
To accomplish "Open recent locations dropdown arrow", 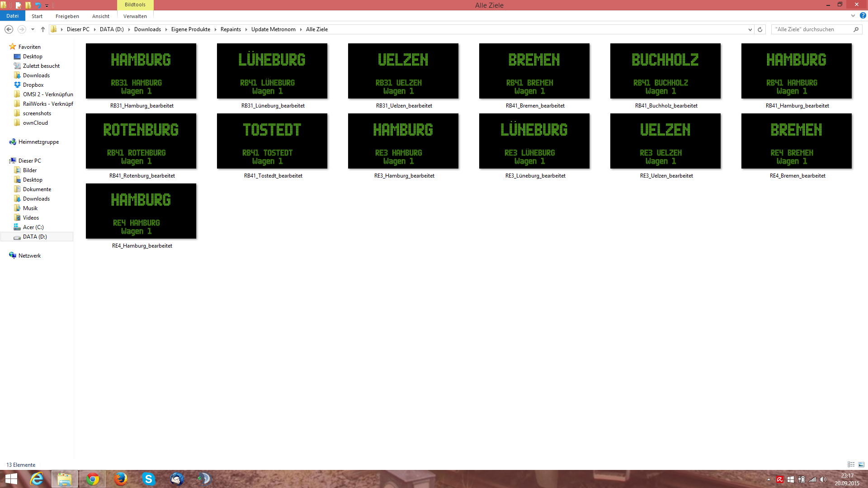I will 33,29.
